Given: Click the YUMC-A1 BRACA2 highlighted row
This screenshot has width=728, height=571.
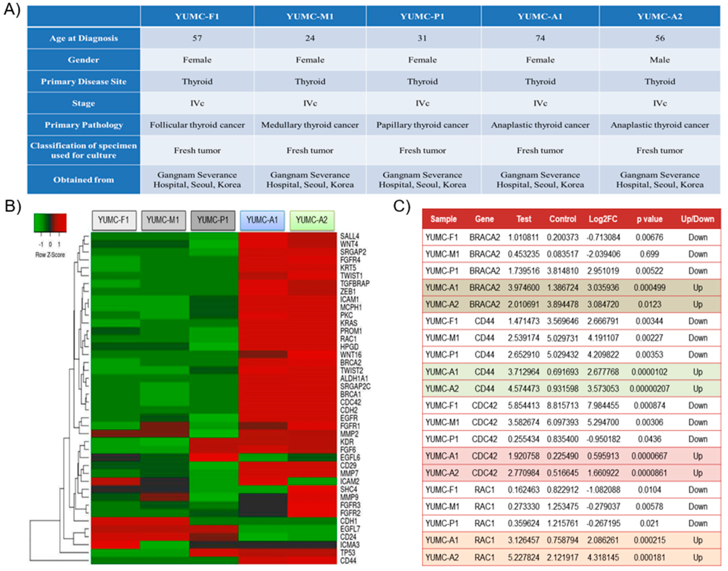Looking at the screenshot, I should [572, 288].
